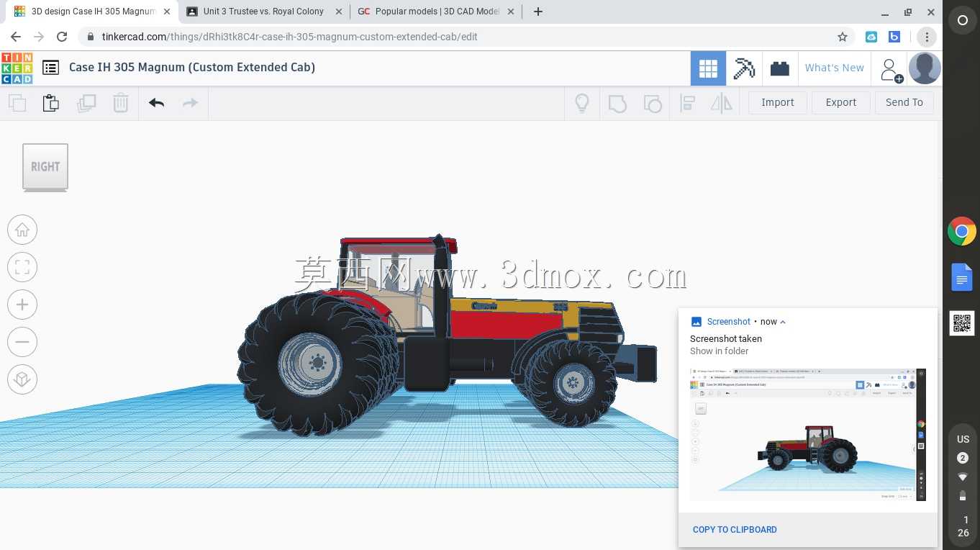The image size is (980, 550).
Task: Click the Mirror flip icon
Action: click(x=721, y=103)
